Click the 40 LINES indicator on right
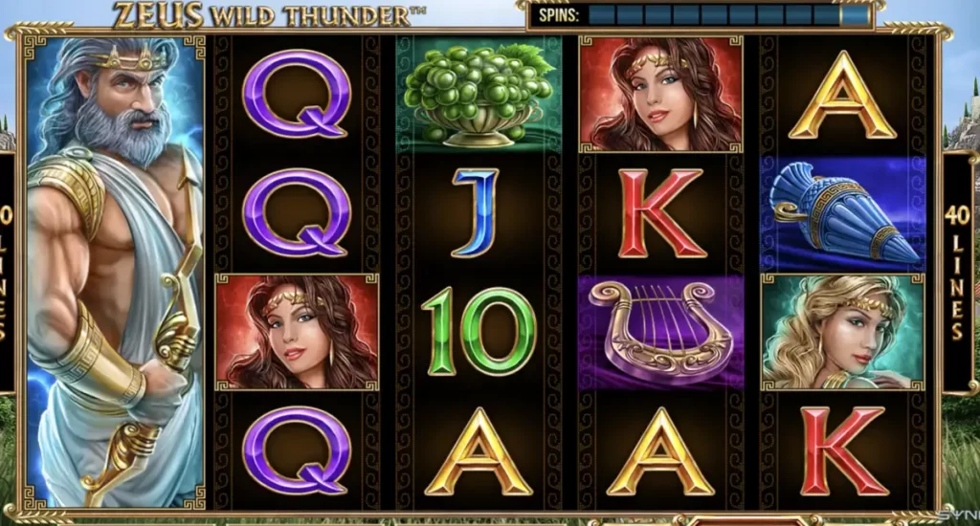Screen dimensions: 980x526 tap(957, 272)
